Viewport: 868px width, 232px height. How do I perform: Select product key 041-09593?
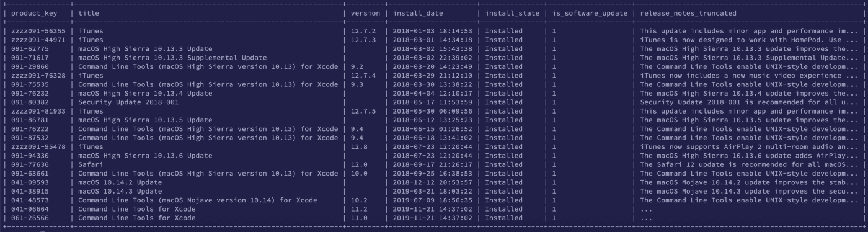[x=30, y=182]
